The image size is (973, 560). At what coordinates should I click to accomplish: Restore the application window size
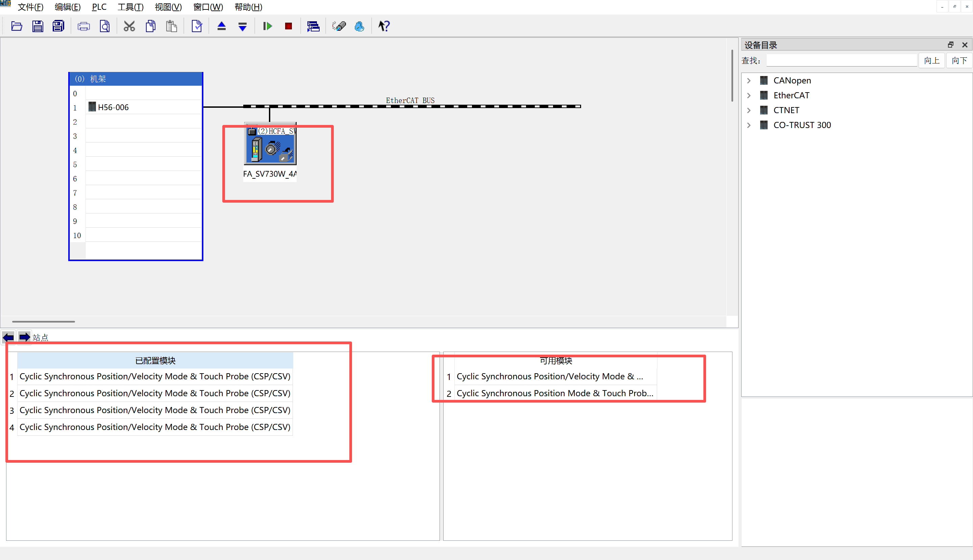coord(954,6)
